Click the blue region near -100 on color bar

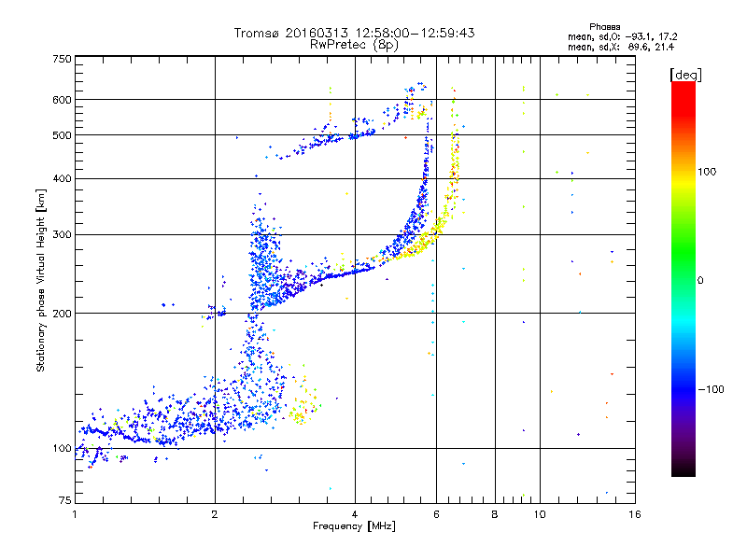pos(684,388)
